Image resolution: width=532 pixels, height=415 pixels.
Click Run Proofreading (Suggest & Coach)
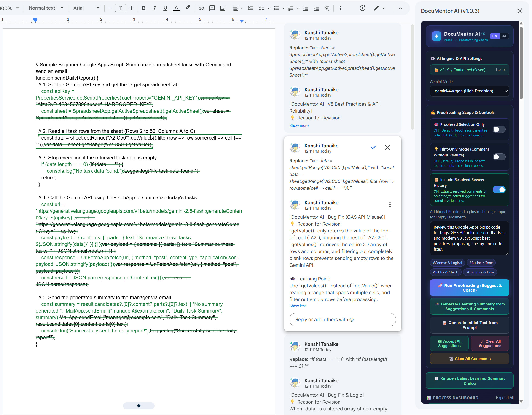click(x=469, y=288)
